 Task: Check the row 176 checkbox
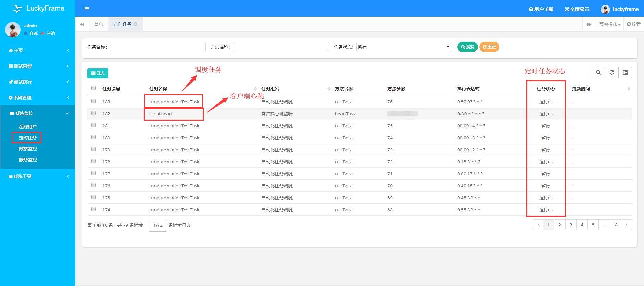tap(94, 185)
